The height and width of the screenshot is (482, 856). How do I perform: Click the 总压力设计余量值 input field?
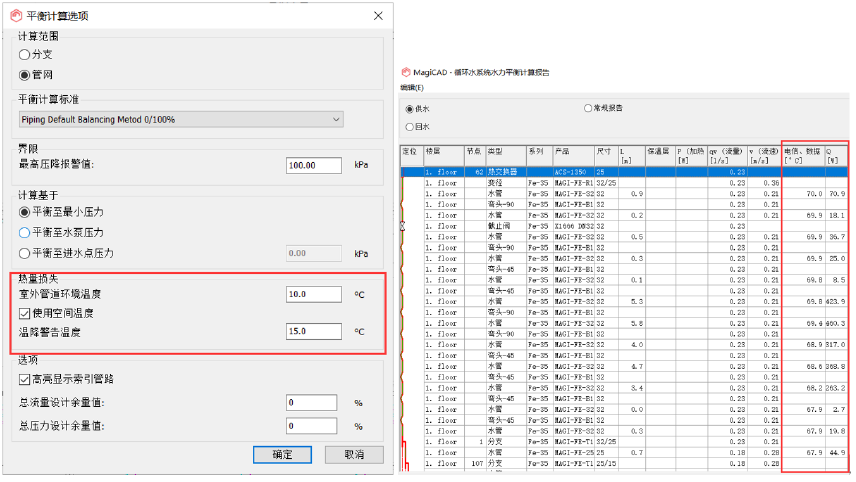click(312, 426)
